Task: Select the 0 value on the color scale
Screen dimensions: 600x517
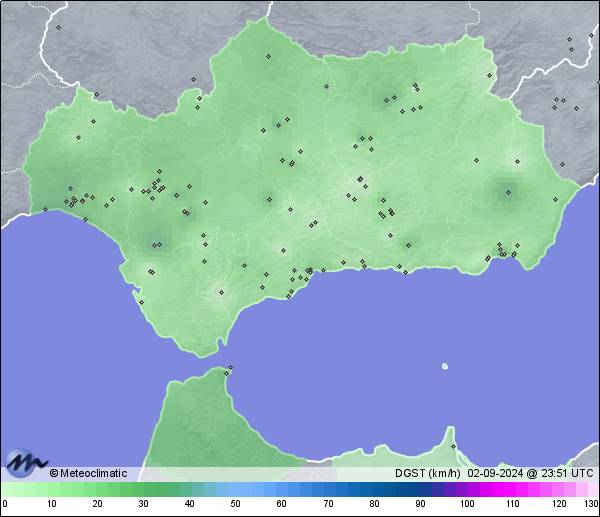Action: [x=5, y=503]
